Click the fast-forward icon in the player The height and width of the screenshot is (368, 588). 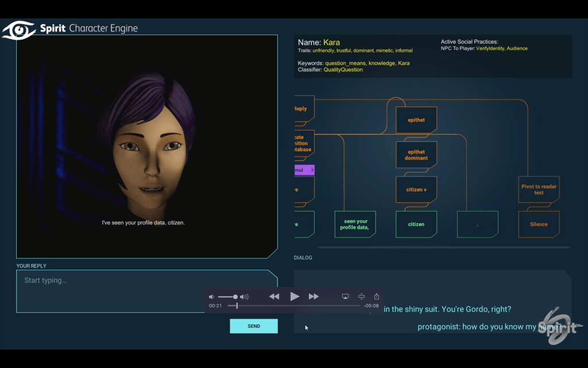(x=314, y=296)
